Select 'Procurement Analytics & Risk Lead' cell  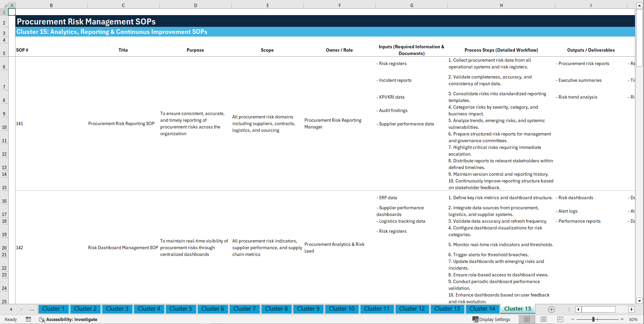tap(340, 248)
